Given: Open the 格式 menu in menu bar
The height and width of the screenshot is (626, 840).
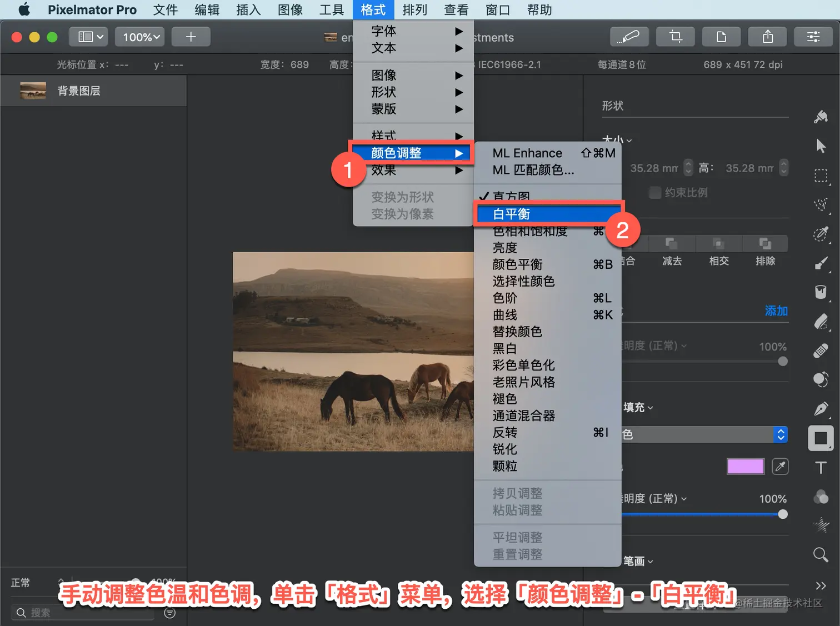Looking at the screenshot, I should 373,10.
